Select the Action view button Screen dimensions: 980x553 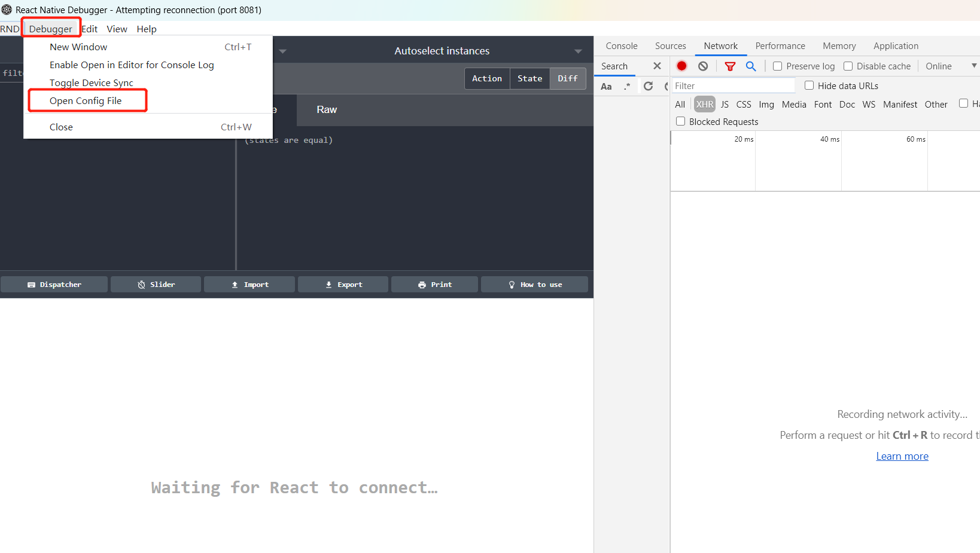pos(487,78)
